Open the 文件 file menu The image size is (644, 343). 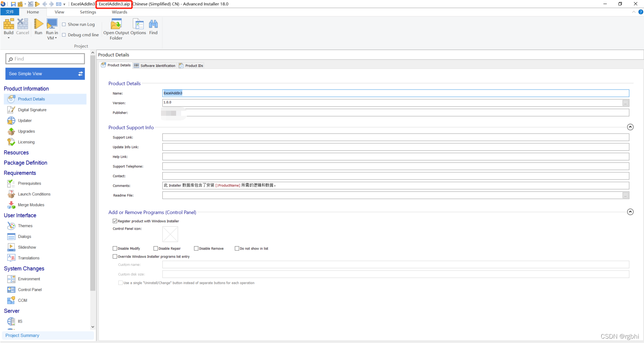(x=10, y=12)
